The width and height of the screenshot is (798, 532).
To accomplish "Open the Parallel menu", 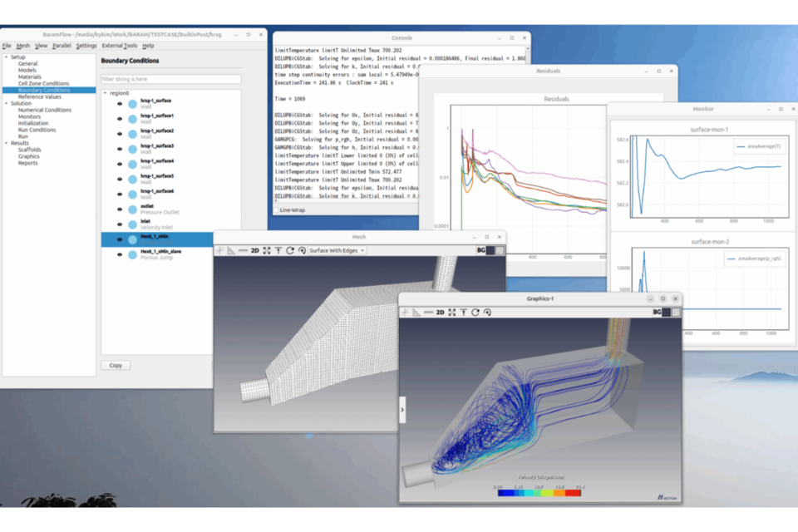I will [x=62, y=46].
